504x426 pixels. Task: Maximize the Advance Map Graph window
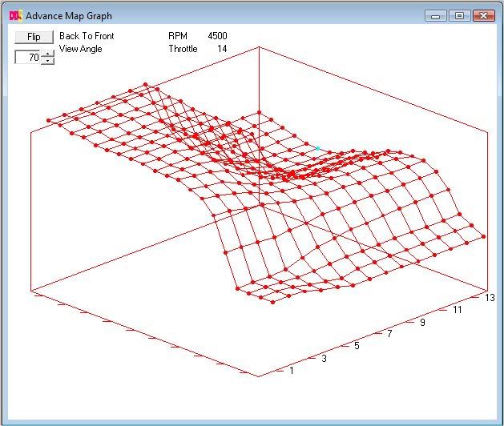pyautogui.click(x=458, y=15)
